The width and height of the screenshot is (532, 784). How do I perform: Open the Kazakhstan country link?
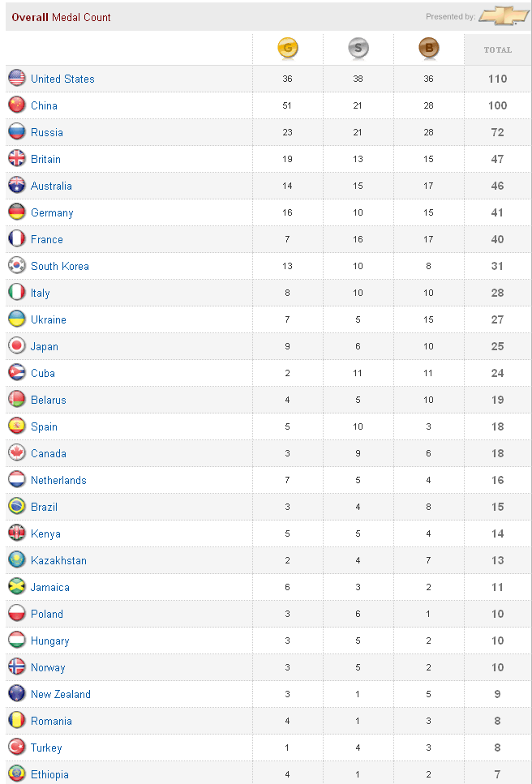pos(58,560)
